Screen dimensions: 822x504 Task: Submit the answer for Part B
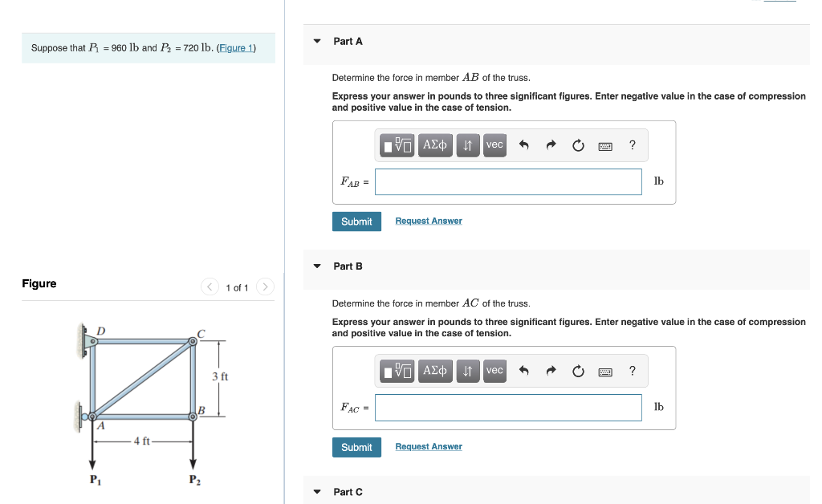(356, 447)
